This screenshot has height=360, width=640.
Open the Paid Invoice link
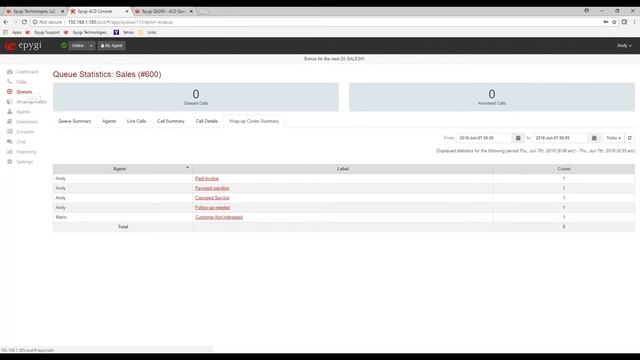coord(207,179)
